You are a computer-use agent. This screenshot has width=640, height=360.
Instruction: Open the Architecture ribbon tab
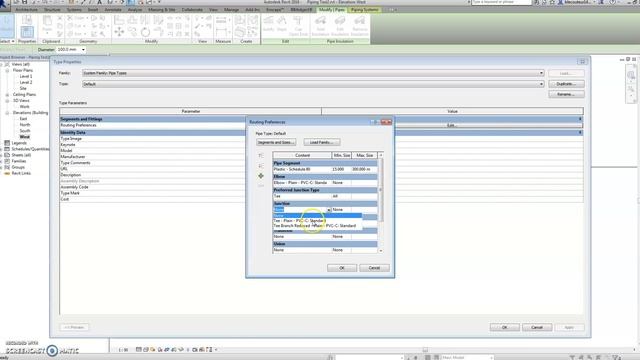(27, 9)
